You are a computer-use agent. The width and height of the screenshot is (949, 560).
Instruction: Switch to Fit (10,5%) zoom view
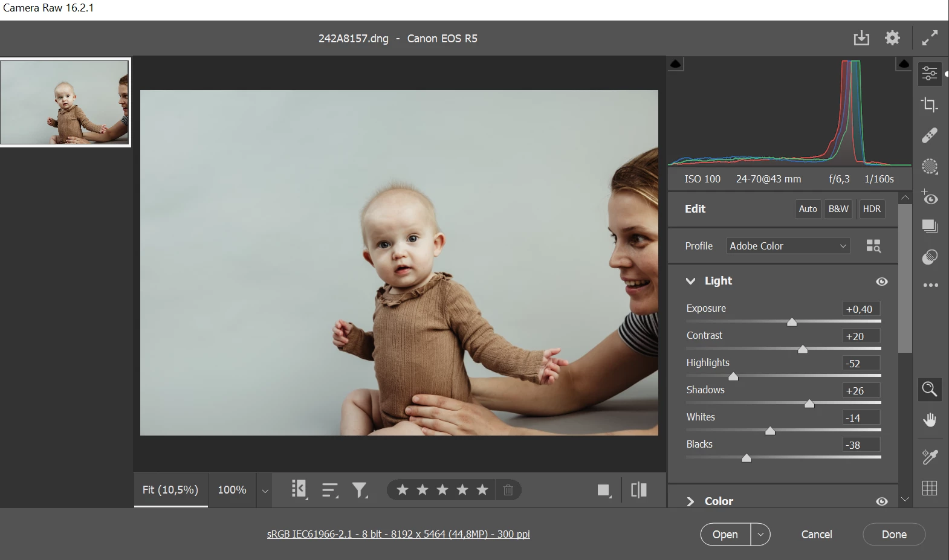coord(170,490)
